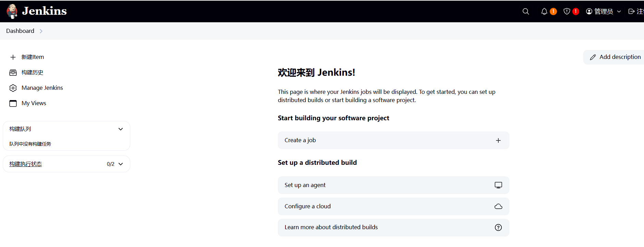Open the 构建执行状态 link
Viewport: 644px width, 247px height.
[x=26, y=164]
